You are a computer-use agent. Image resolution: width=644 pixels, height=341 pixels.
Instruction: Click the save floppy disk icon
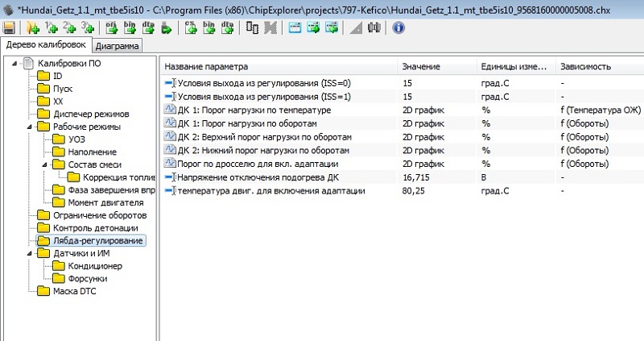(9, 27)
